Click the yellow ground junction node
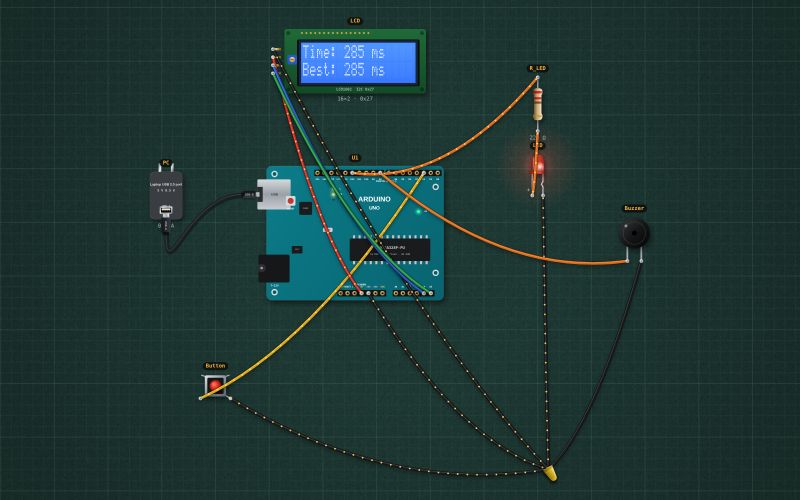 pyautogui.click(x=551, y=473)
